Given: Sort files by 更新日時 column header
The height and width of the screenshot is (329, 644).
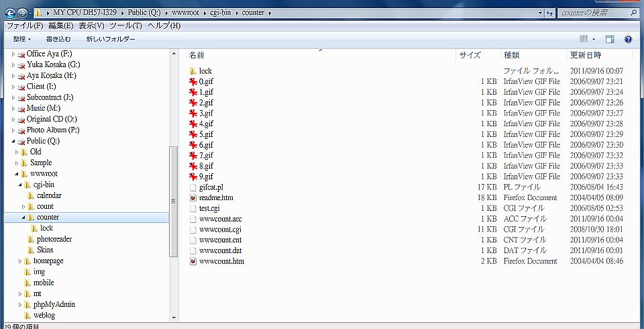Looking at the screenshot, I should click(x=585, y=55).
